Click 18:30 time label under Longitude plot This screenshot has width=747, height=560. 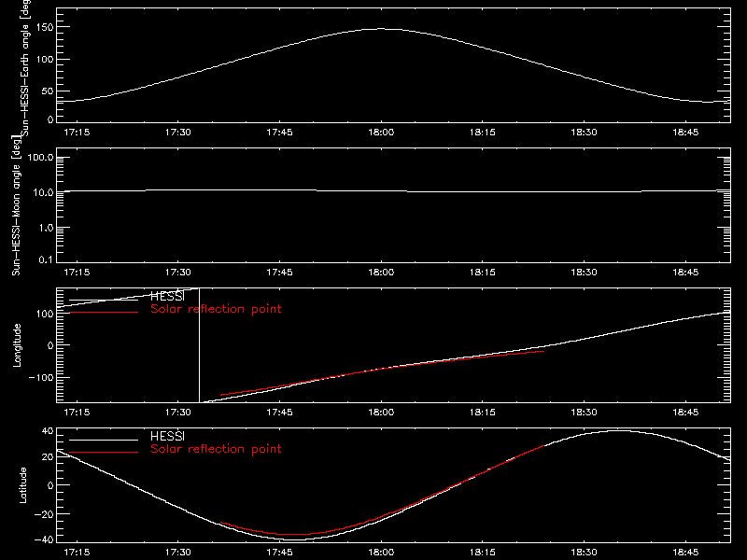point(585,413)
